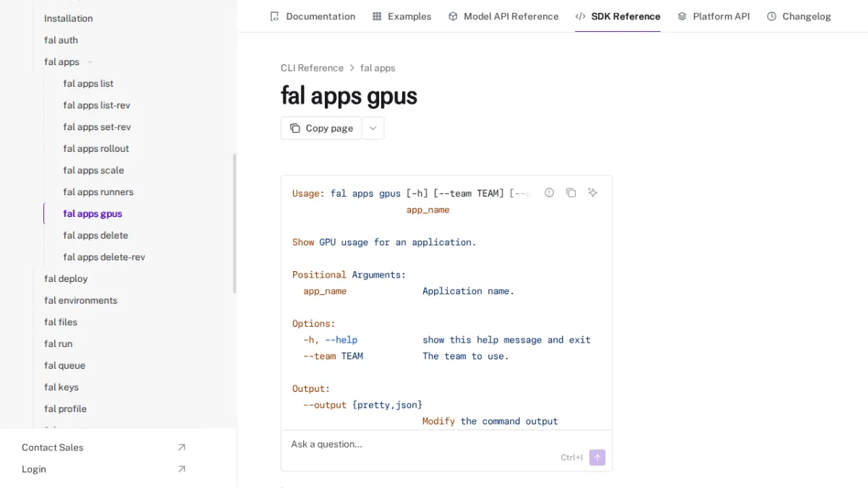Screen dimensions: 868x488
Task: Open Installation in the sidebar
Action: [x=69, y=18]
